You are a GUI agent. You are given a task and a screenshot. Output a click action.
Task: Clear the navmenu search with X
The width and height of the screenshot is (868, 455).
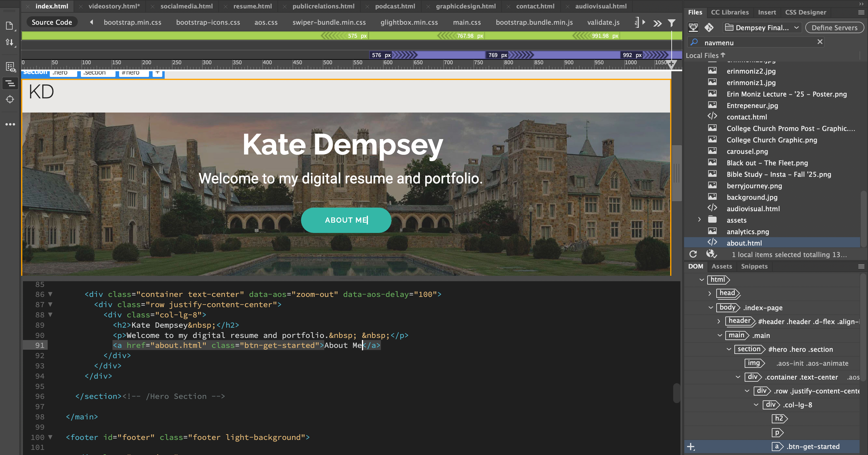coord(820,42)
